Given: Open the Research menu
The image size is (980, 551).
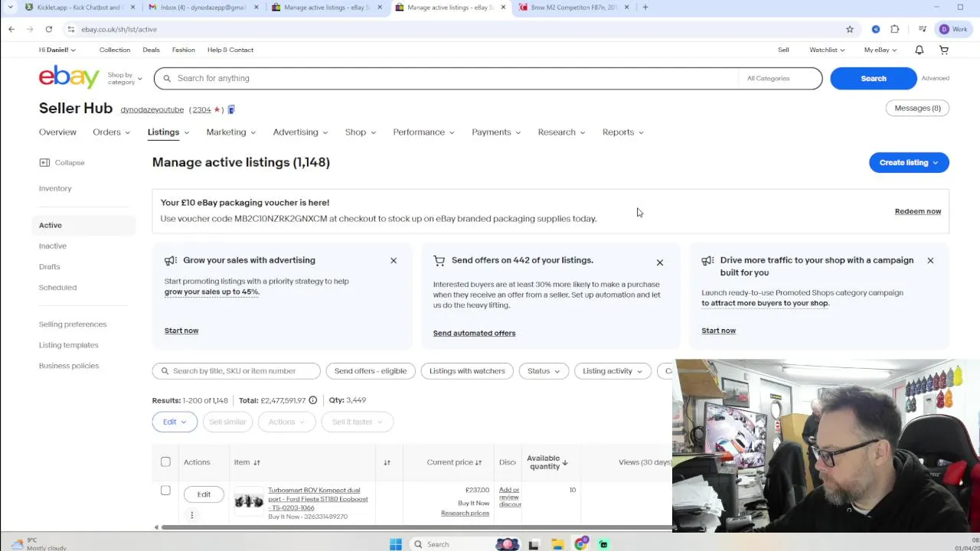Looking at the screenshot, I should tap(561, 132).
